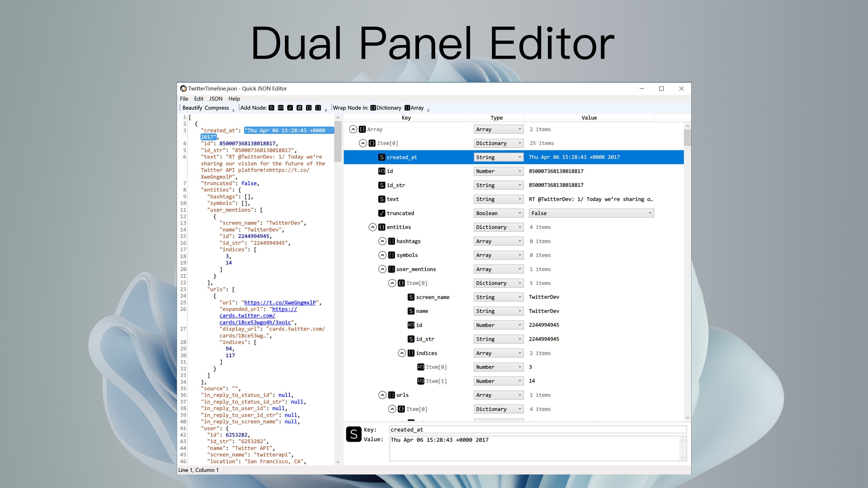Click the Key input field
Viewport: 868px width, 488px height.
(538, 430)
